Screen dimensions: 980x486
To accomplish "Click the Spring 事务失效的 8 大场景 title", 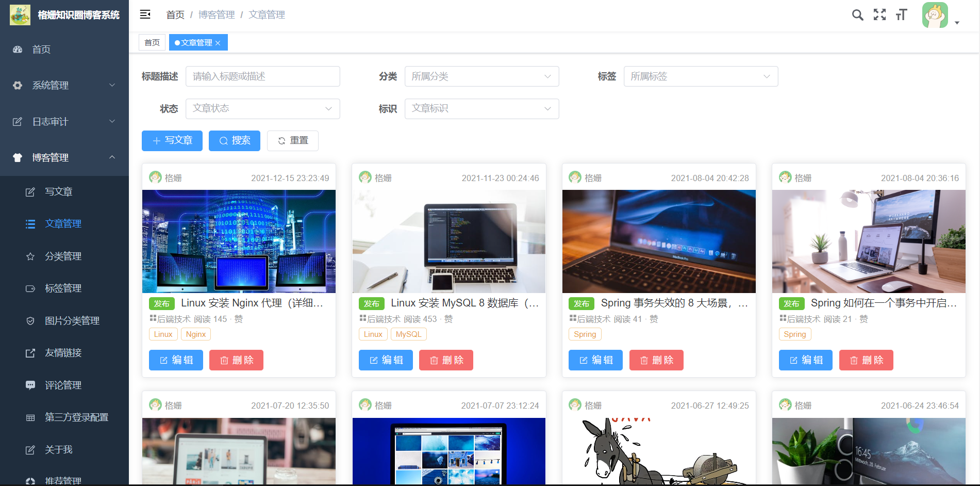I will 675,303.
